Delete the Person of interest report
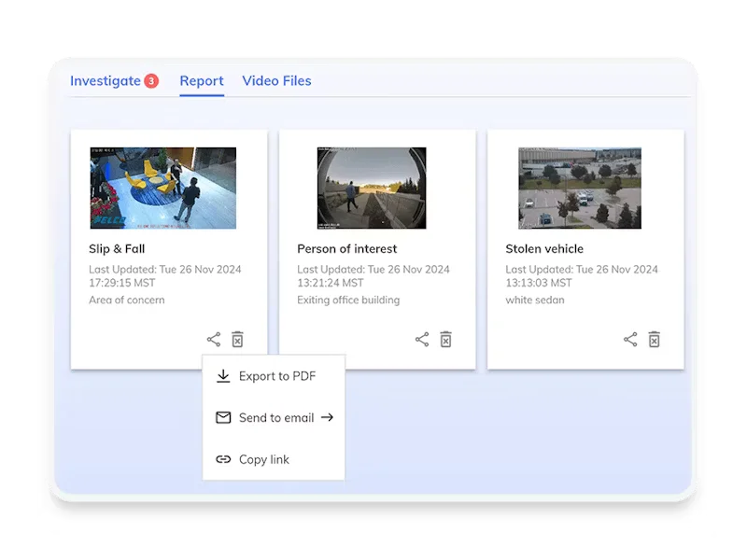This screenshot has width=747, height=560. (445, 340)
